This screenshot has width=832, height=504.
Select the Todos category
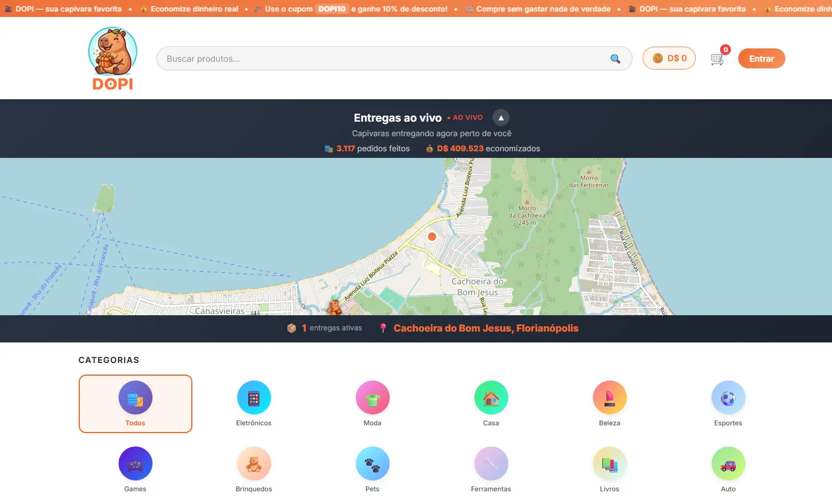coord(136,404)
